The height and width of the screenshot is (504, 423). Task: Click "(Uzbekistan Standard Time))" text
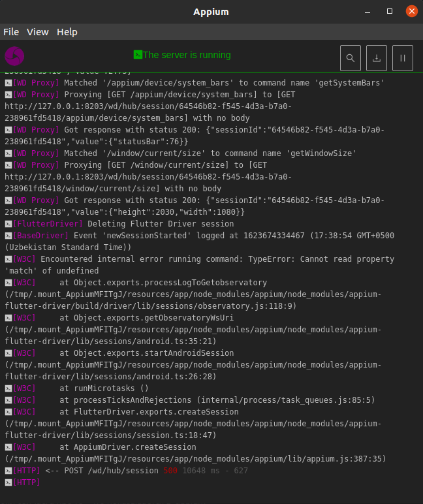click(68, 247)
